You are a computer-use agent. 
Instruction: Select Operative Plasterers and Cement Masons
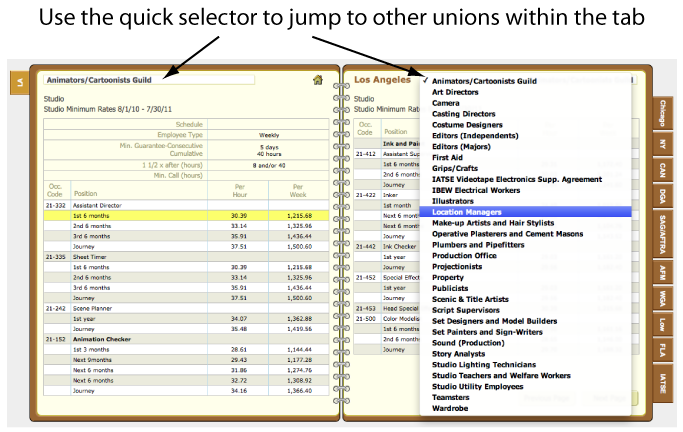coord(507,234)
